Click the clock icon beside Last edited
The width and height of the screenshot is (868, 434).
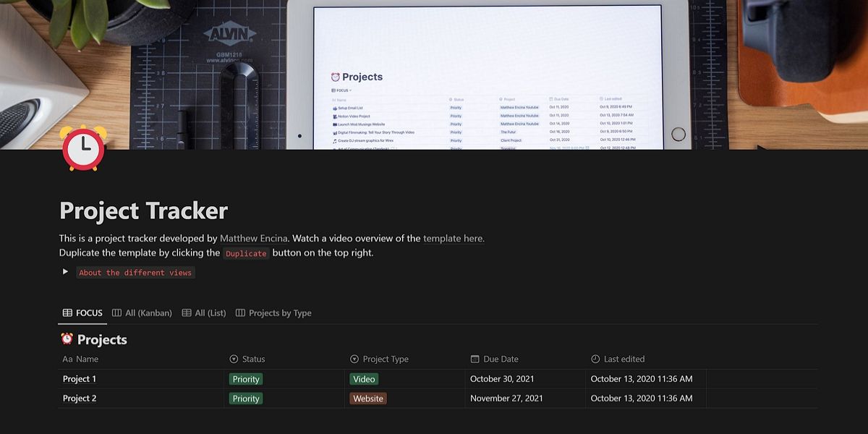point(595,359)
